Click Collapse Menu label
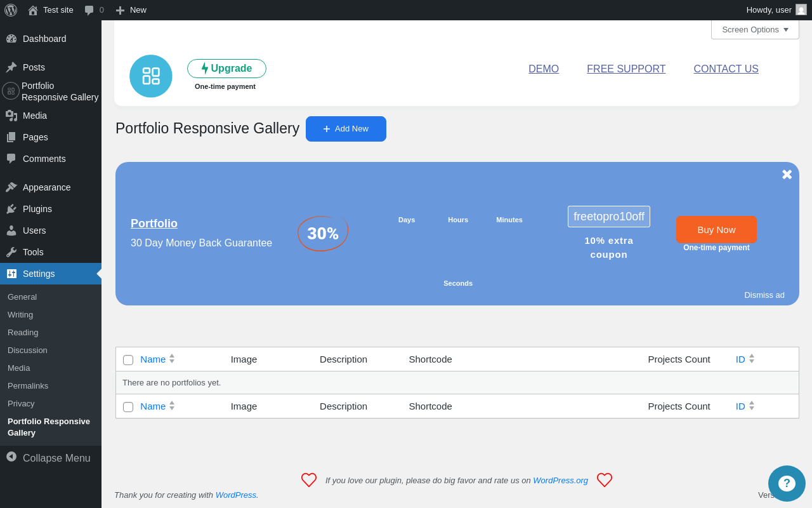This screenshot has width=812, height=508. tap(56, 458)
